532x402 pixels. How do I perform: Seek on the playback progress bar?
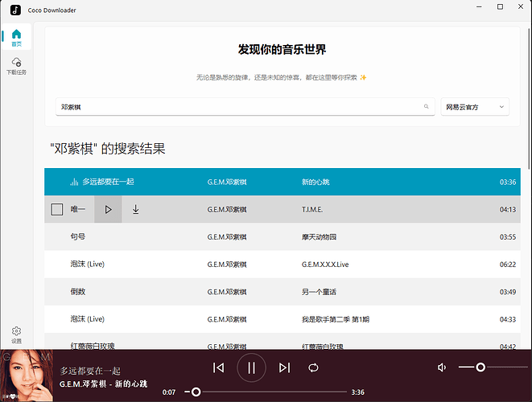point(266,392)
